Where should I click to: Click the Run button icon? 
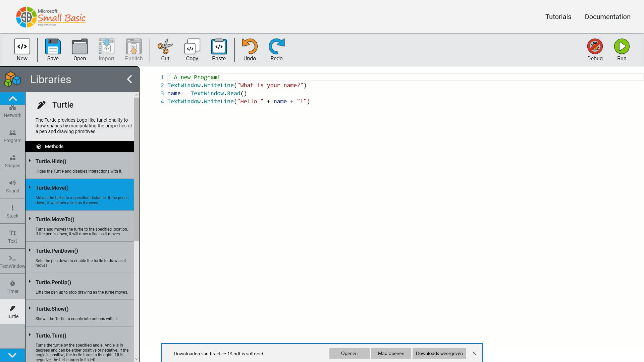point(622,46)
